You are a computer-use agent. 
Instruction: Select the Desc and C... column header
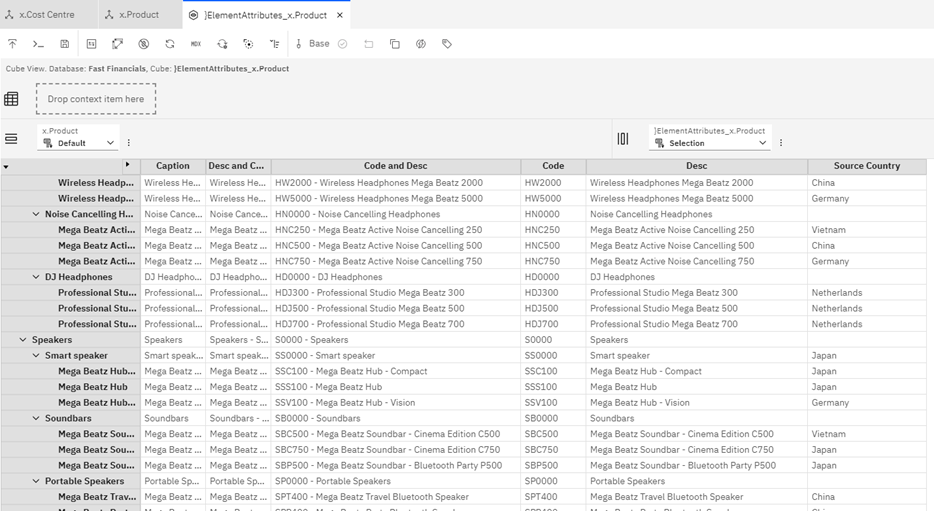(238, 166)
